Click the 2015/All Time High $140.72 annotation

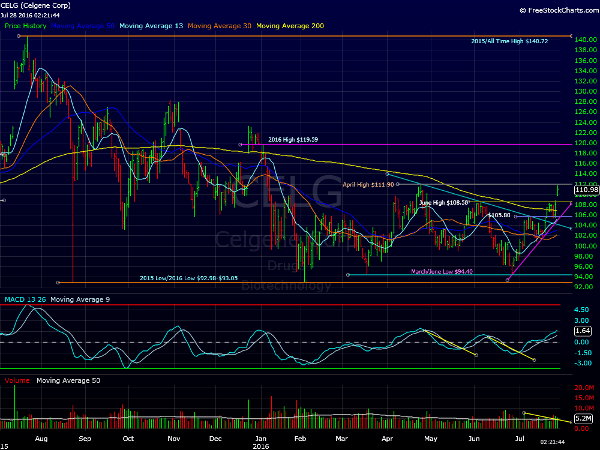pos(511,40)
